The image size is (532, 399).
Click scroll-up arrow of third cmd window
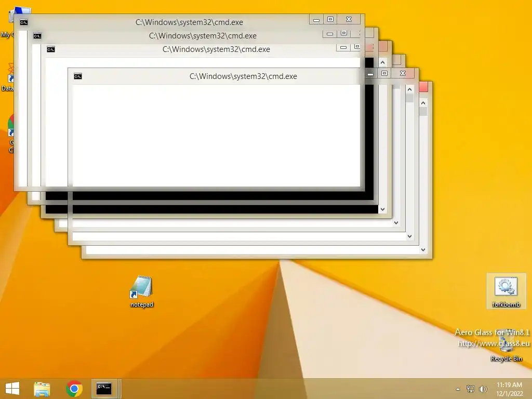(383, 62)
